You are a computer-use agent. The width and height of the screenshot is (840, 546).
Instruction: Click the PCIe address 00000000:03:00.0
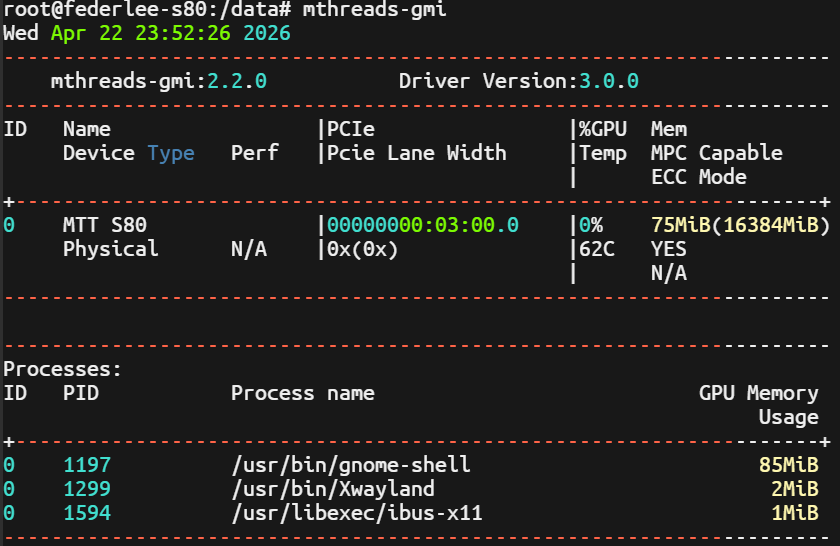click(423, 225)
